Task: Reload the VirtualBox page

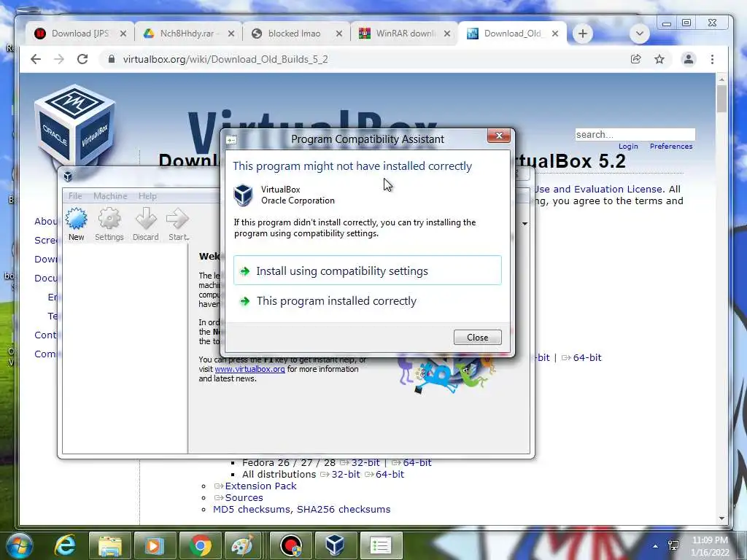Action: coord(82,59)
